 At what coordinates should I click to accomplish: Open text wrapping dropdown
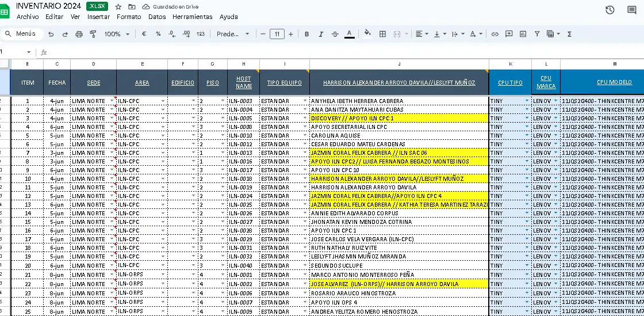458,34
